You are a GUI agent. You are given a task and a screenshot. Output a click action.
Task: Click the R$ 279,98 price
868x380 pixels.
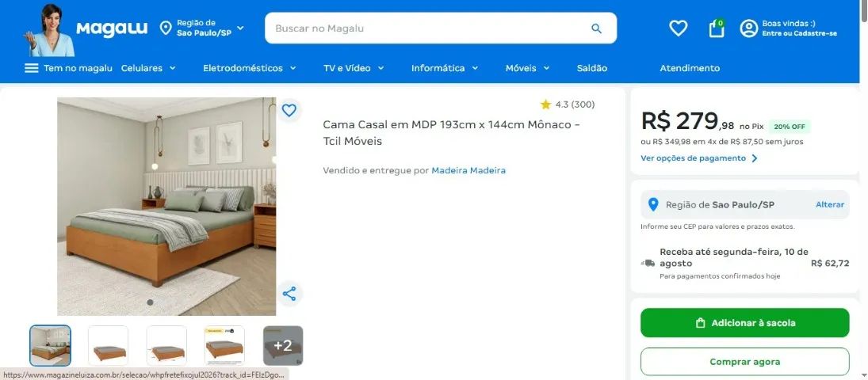click(686, 121)
